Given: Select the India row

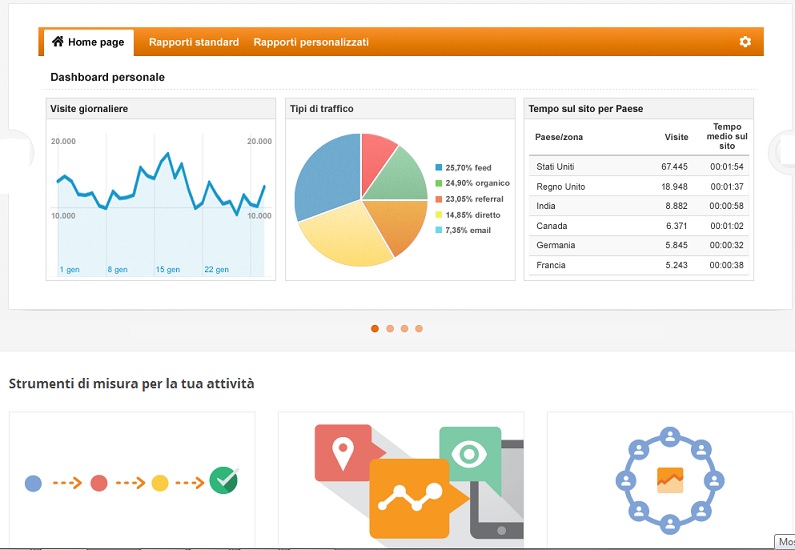Looking at the screenshot, I should coord(639,206).
